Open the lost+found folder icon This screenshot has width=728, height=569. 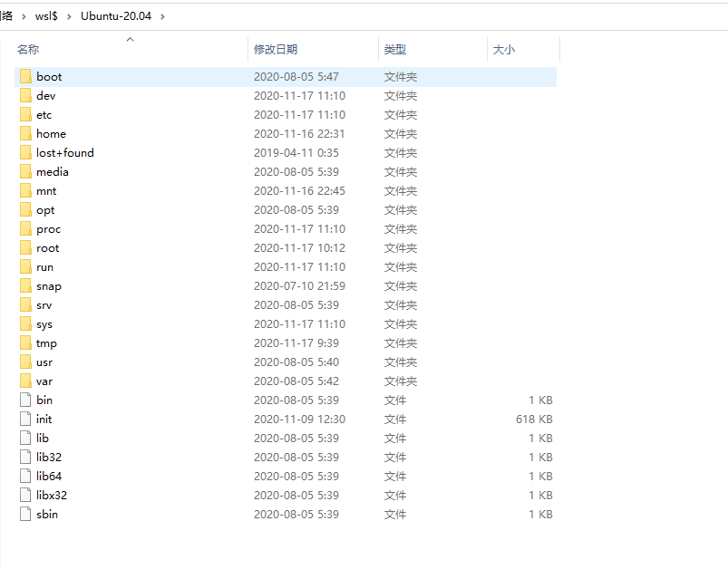tap(24, 152)
